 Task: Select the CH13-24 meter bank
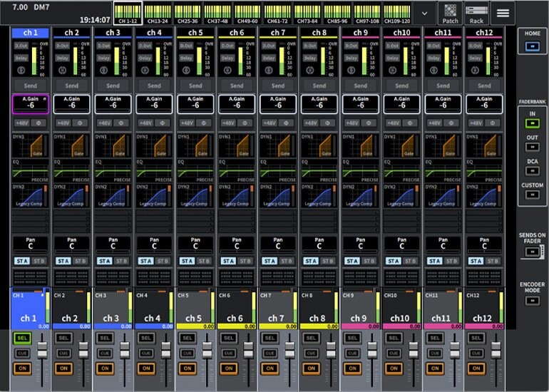158,14
